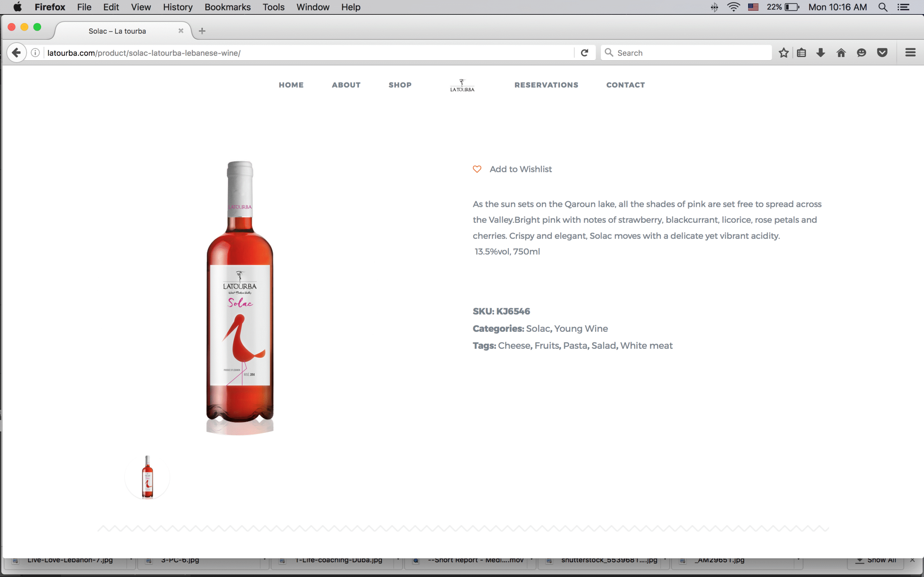Image resolution: width=924 pixels, height=577 pixels.
Task: Open a new tab with plus
Action: coord(202,31)
